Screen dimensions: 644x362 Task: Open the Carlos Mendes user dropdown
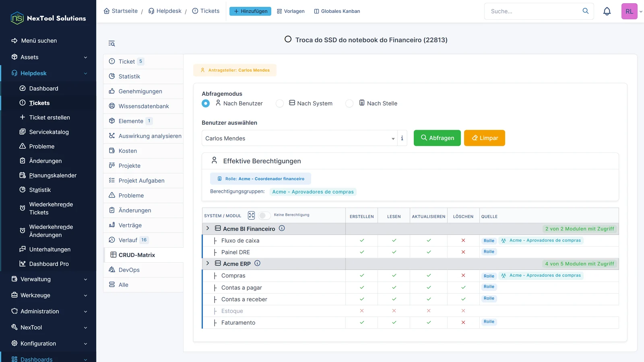point(299,138)
